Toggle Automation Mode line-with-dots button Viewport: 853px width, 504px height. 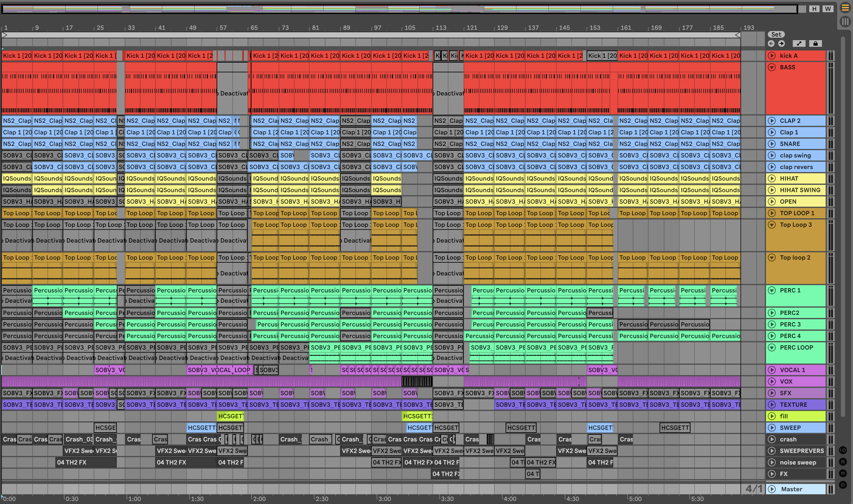[799, 43]
